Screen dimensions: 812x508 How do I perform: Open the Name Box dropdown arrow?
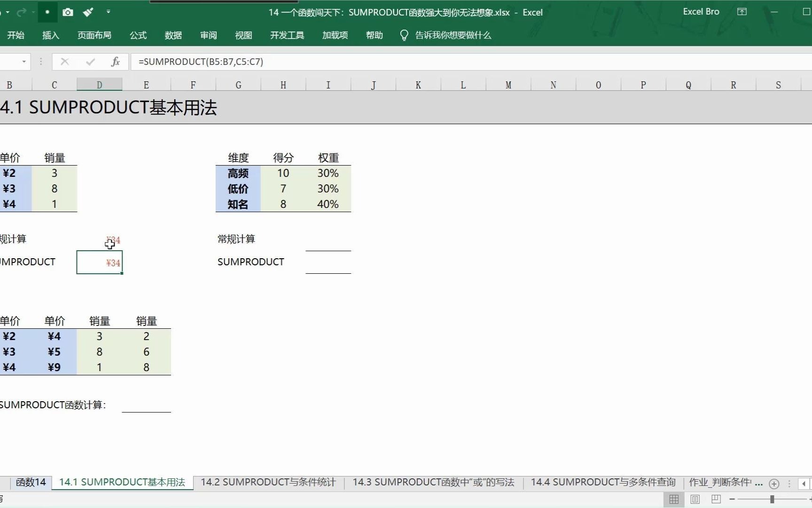click(23, 62)
